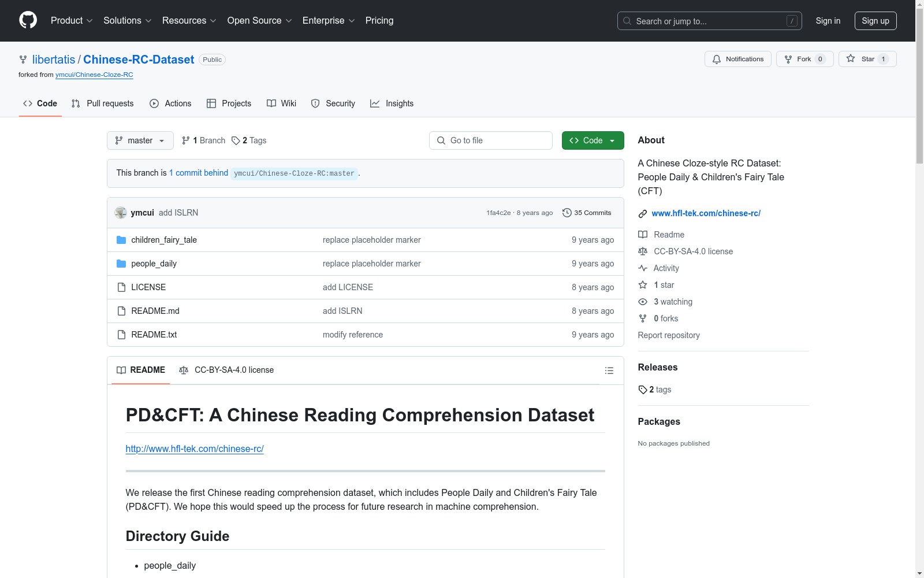Expand the Product menu
This screenshot has height=578, width=924.
coord(72,21)
